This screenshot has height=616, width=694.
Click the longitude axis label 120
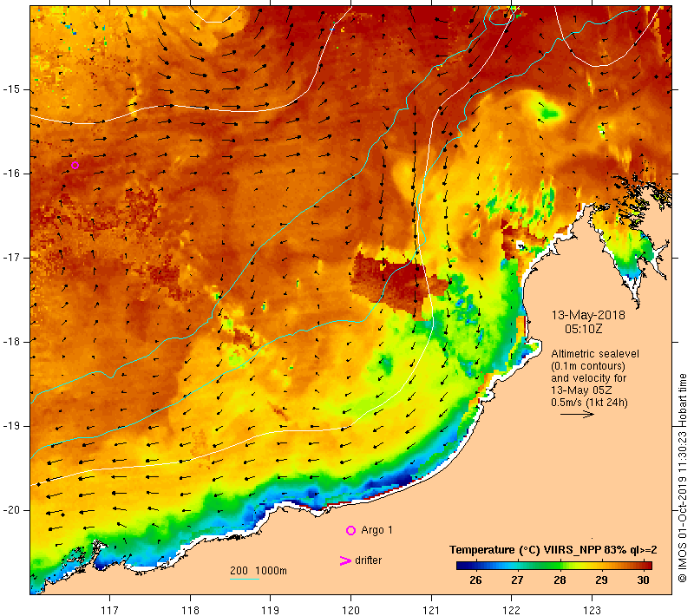(351, 610)
